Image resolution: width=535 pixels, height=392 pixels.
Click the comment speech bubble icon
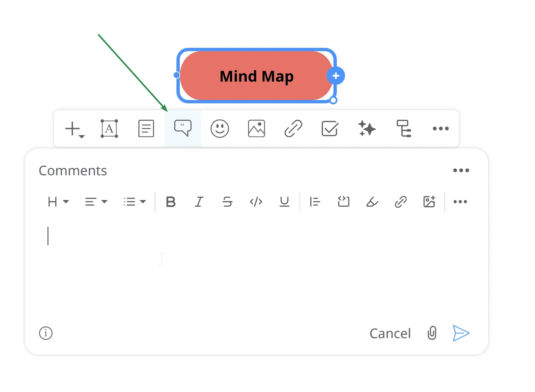[x=183, y=128]
